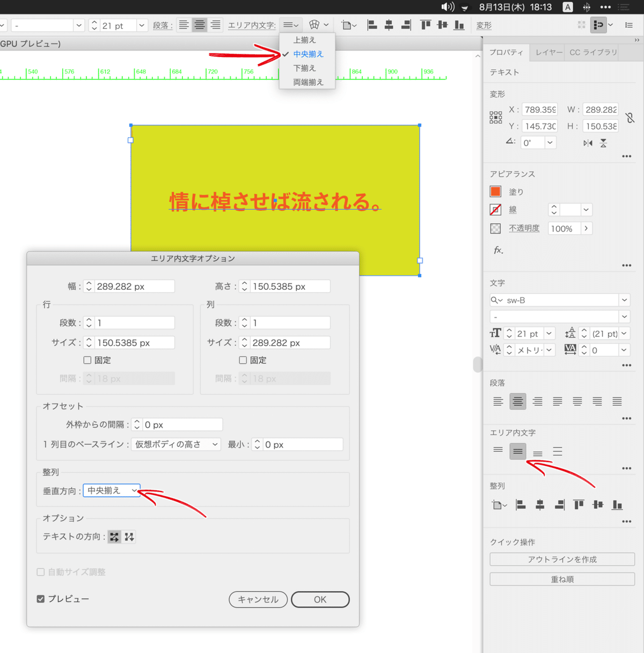
Task: Click vertical align bottom icon in top bar
Action: tap(459, 25)
